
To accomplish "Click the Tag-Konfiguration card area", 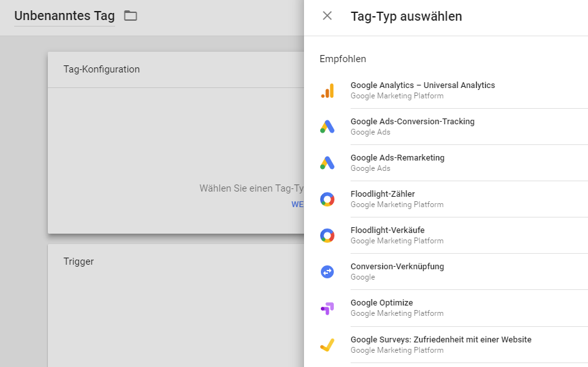I will tap(176, 142).
